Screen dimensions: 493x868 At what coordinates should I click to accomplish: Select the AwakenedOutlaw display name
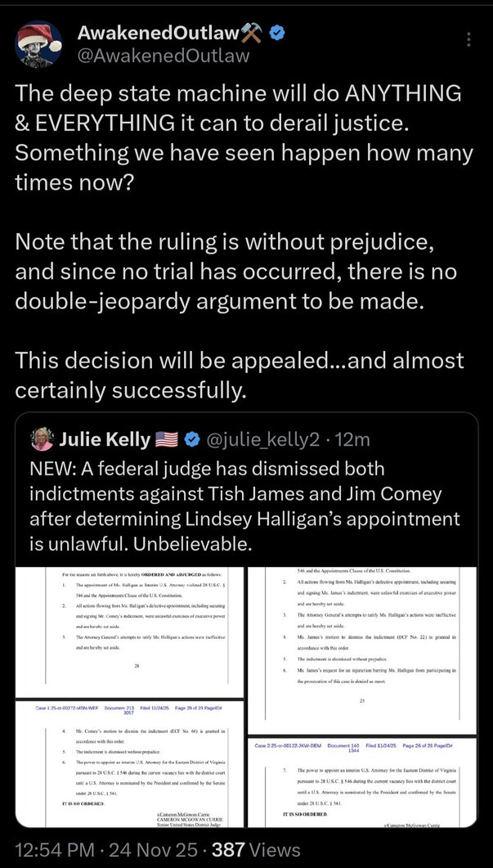[158, 34]
